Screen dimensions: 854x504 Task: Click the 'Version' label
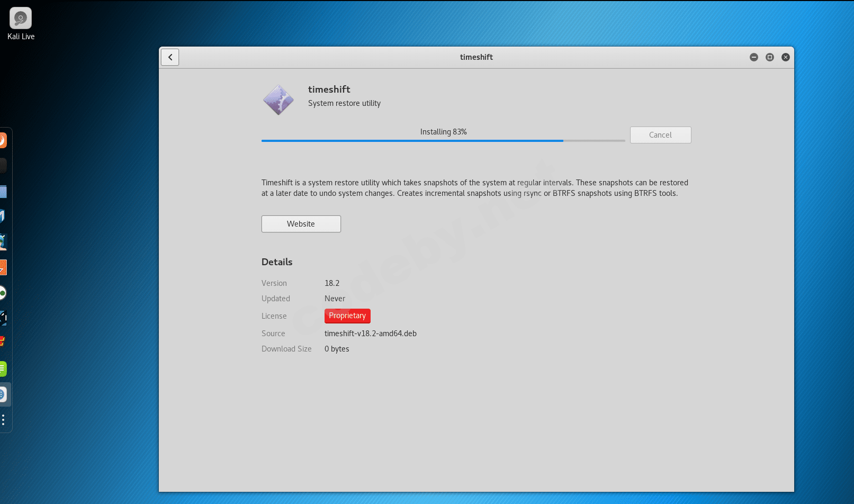coord(274,283)
